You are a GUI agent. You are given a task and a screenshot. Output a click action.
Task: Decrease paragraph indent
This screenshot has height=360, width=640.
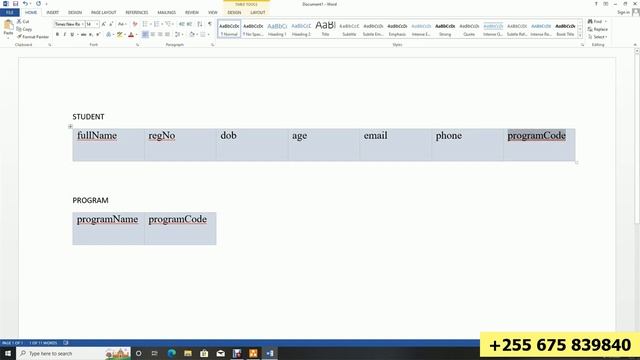click(182, 24)
